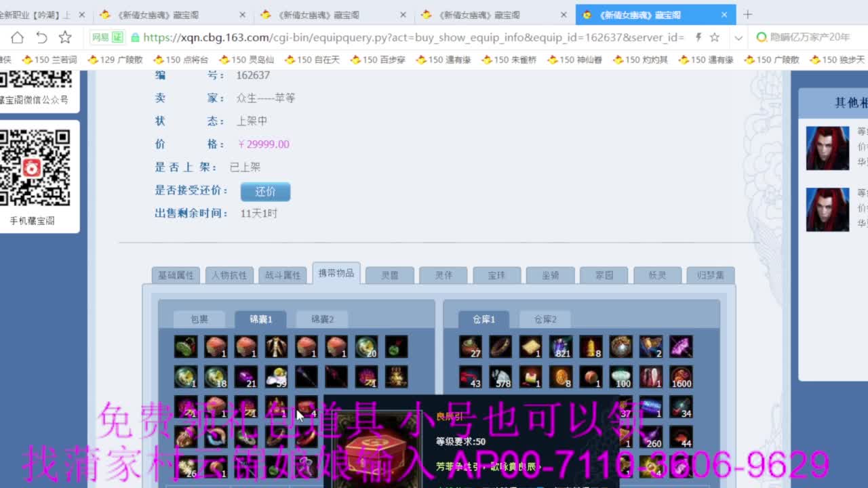Image resolution: width=868 pixels, height=488 pixels.
Task: Open the 宝珠 tab
Action: click(497, 275)
